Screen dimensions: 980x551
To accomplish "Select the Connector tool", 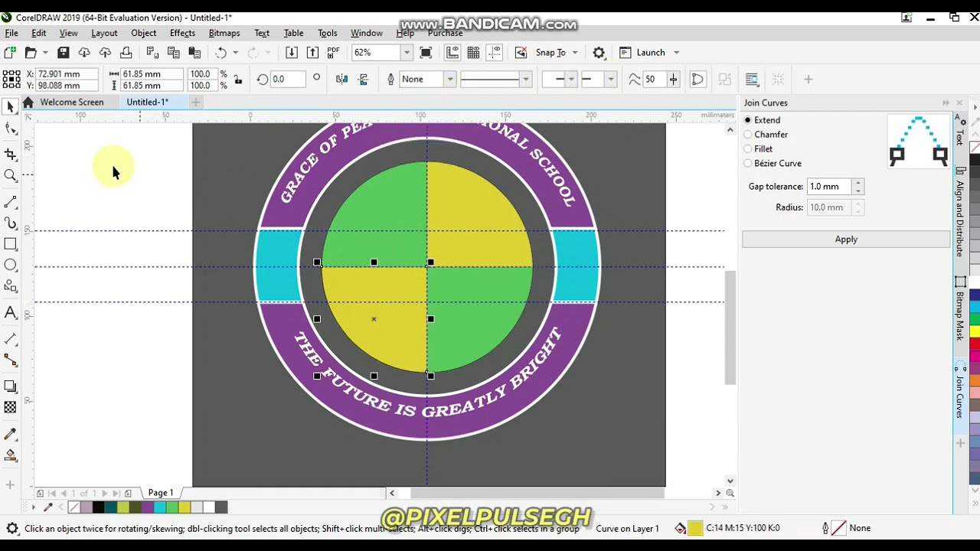I will (10, 360).
